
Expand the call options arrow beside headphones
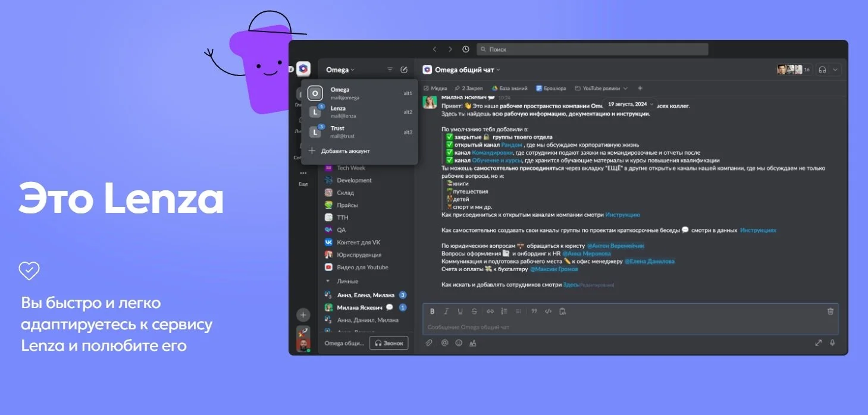(836, 70)
